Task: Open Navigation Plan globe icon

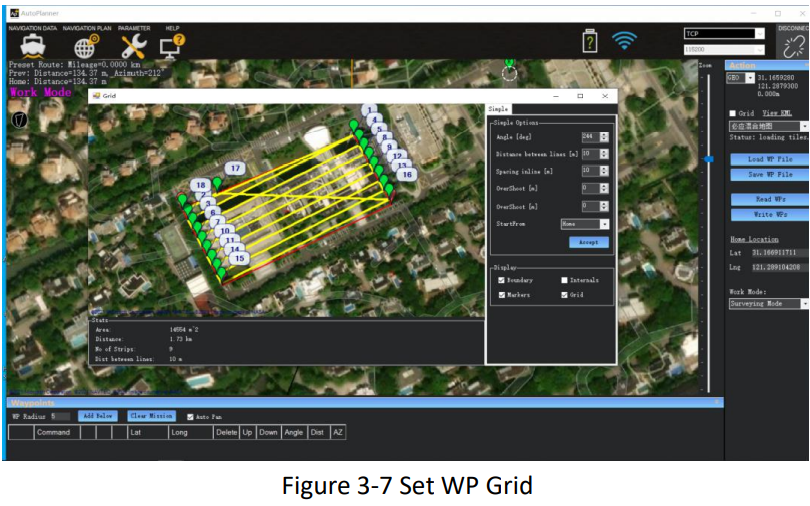Action: click(86, 47)
